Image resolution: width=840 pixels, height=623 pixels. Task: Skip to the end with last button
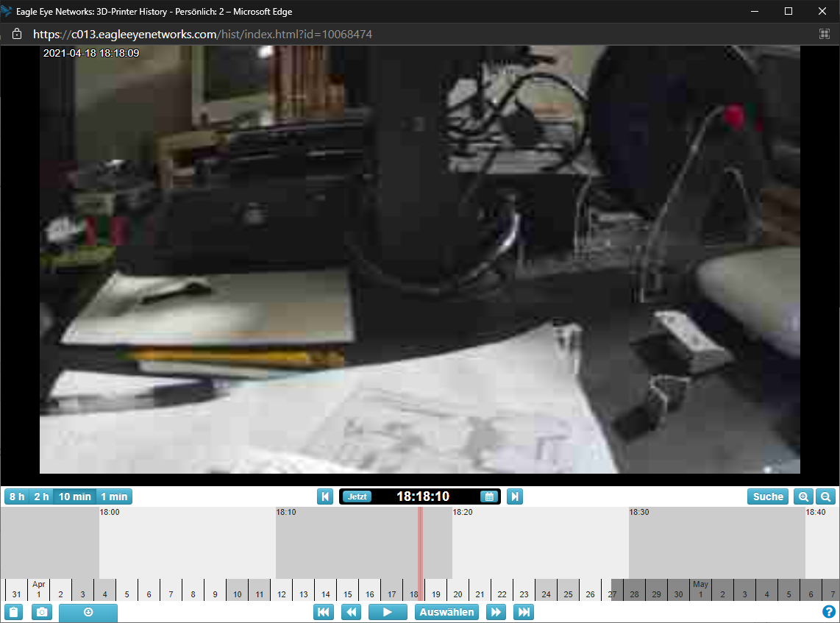click(524, 612)
